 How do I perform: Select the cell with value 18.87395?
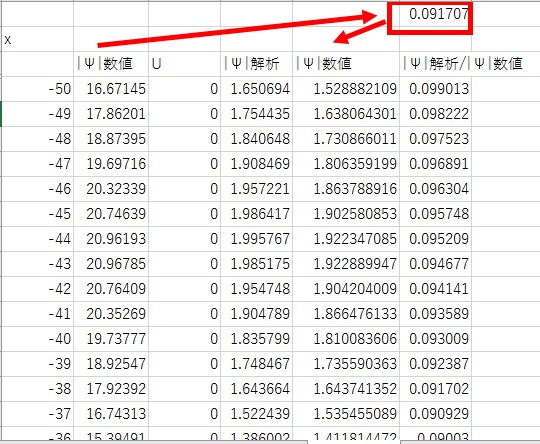pos(111,139)
